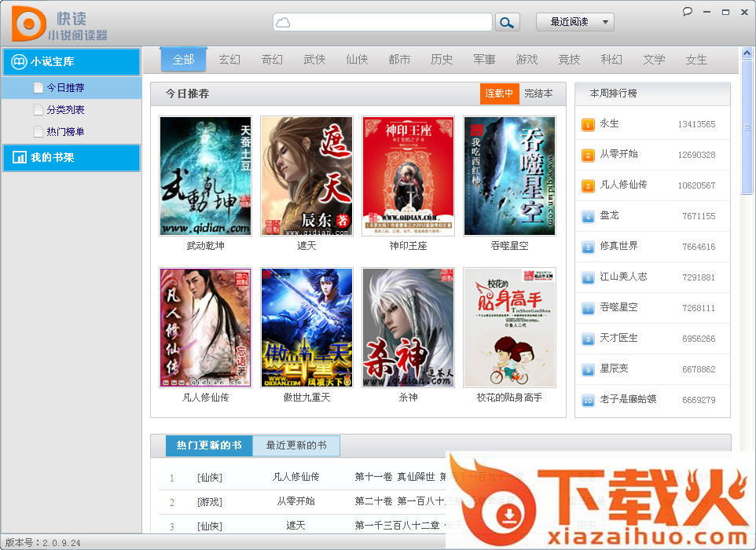Viewport: 756px width, 550px height.
Task: Open 盘龙 from weekly ranking
Action: click(x=609, y=215)
